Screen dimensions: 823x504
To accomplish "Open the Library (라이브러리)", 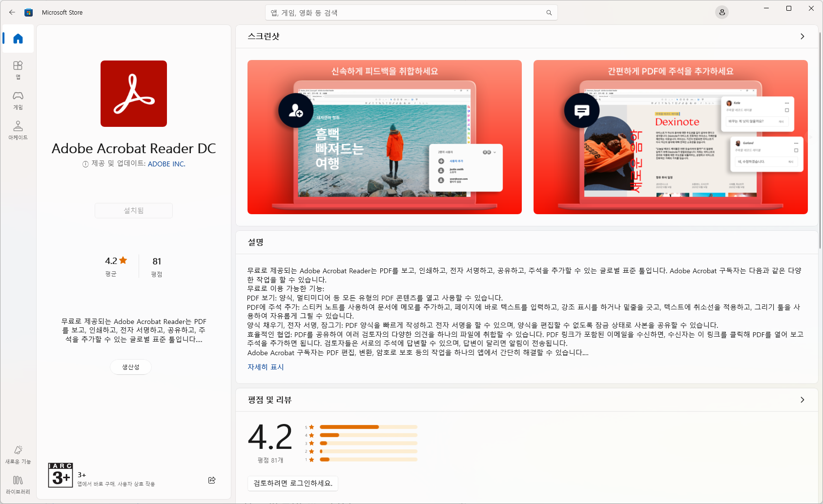I will click(18, 484).
